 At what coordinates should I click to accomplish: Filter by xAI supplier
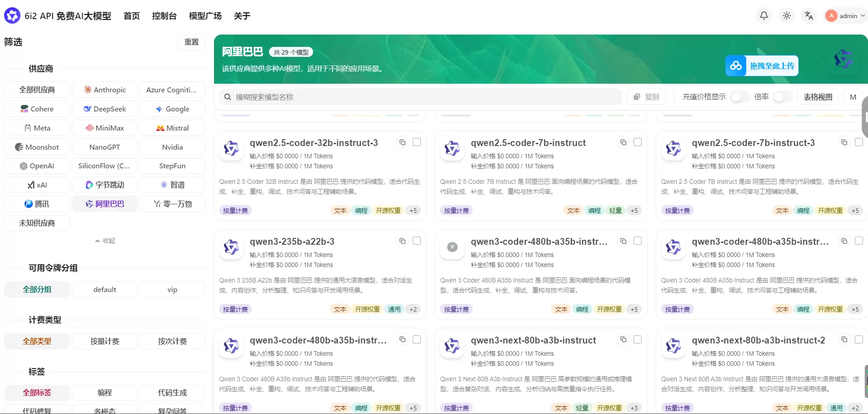(x=37, y=185)
